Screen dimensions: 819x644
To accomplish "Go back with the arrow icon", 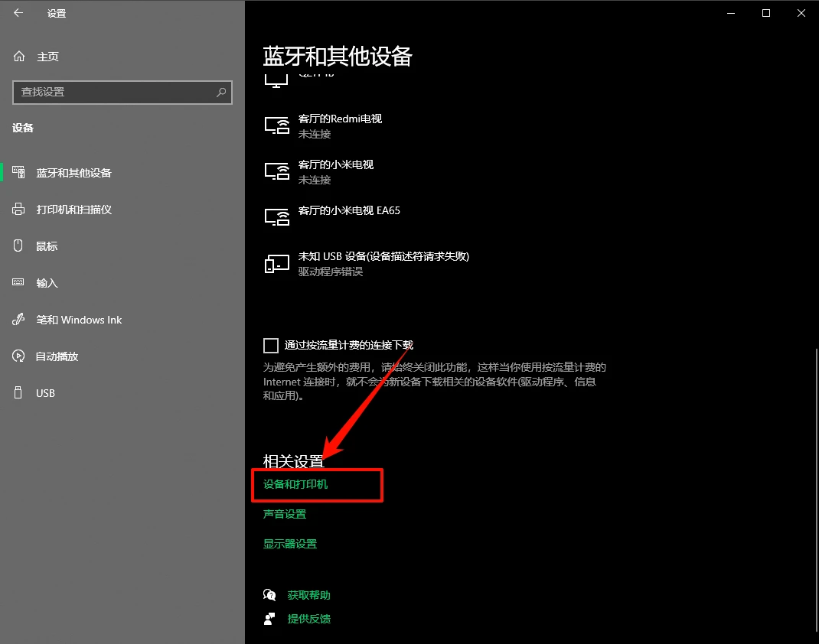I will [x=18, y=13].
